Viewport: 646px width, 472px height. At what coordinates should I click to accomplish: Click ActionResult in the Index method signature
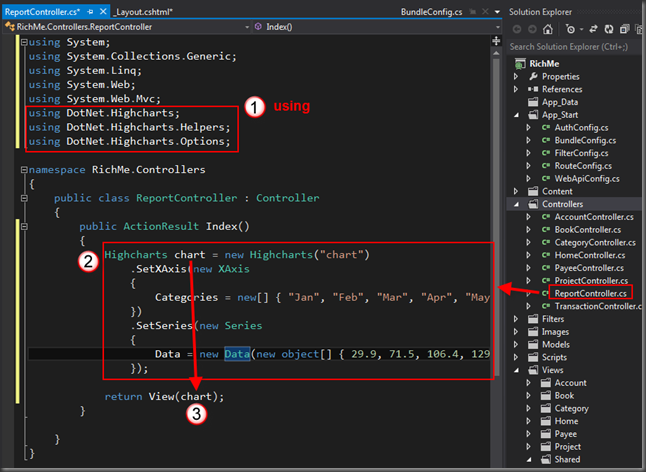161,226
